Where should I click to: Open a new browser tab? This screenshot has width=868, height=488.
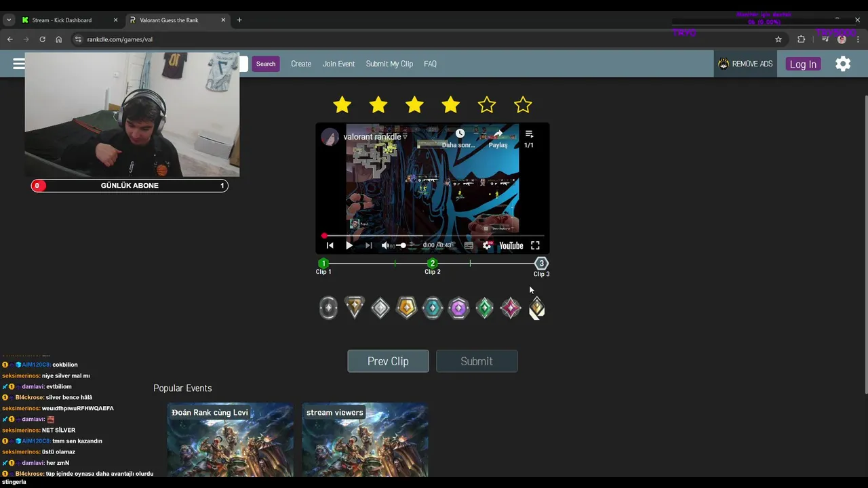coord(239,20)
